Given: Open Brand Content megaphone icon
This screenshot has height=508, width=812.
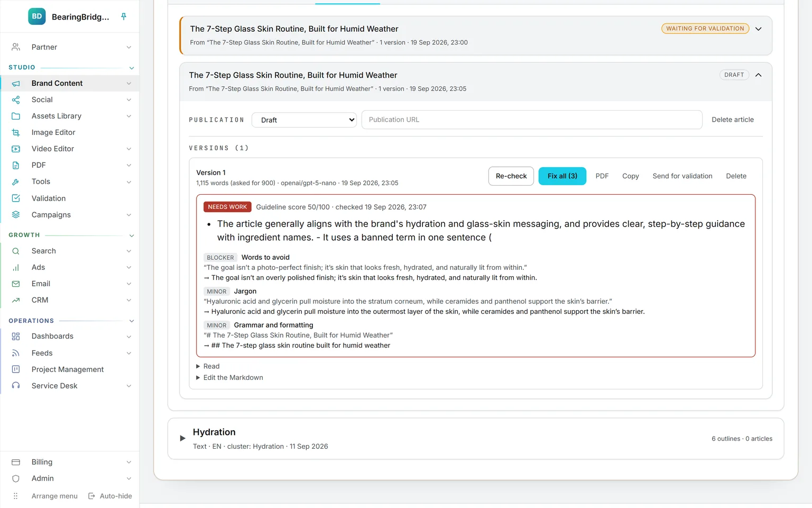Looking at the screenshot, I should pyautogui.click(x=16, y=83).
